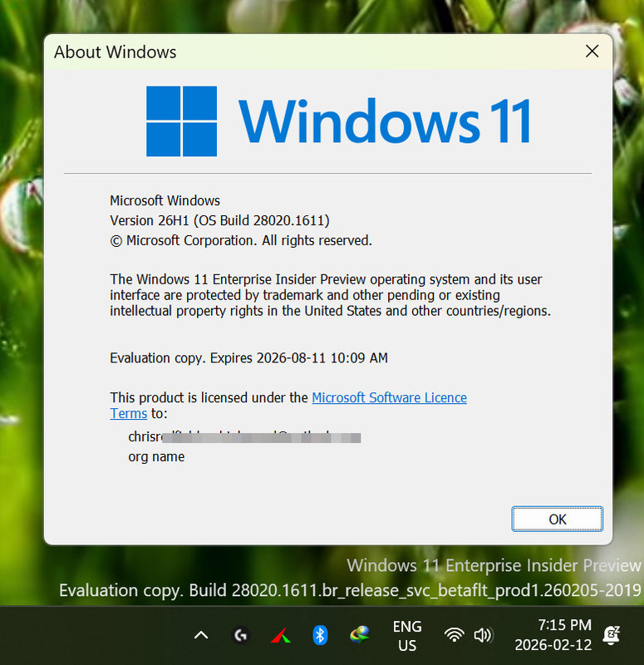Show hidden icons in system tray
The height and width of the screenshot is (665, 644).
[x=201, y=635]
